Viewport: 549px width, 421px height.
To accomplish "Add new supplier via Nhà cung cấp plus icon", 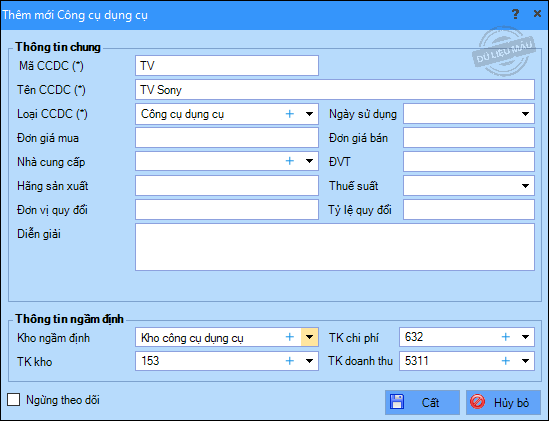I will point(290,161).
